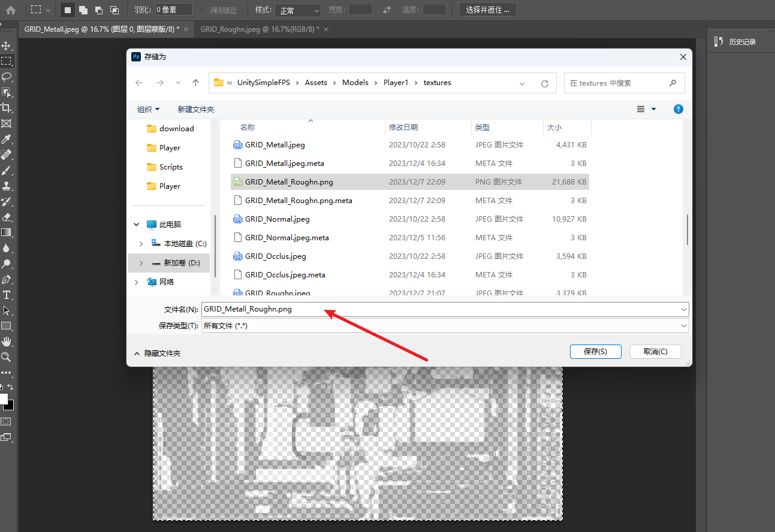Select the Zoom tool

(x=7, y=357)
